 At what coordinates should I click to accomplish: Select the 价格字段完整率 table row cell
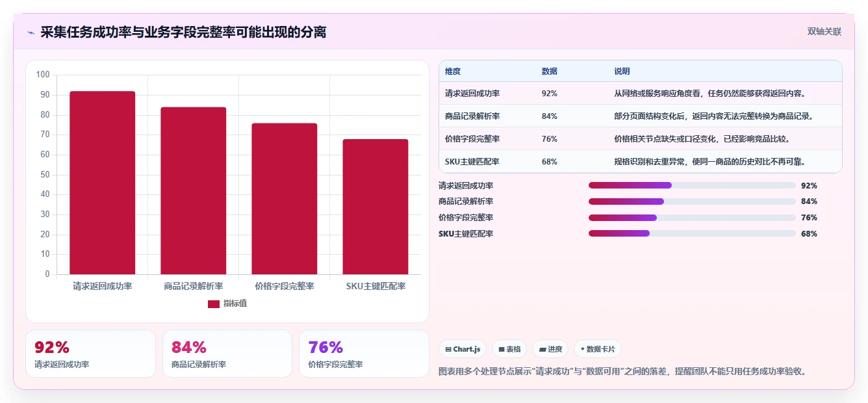click(472, 139)
